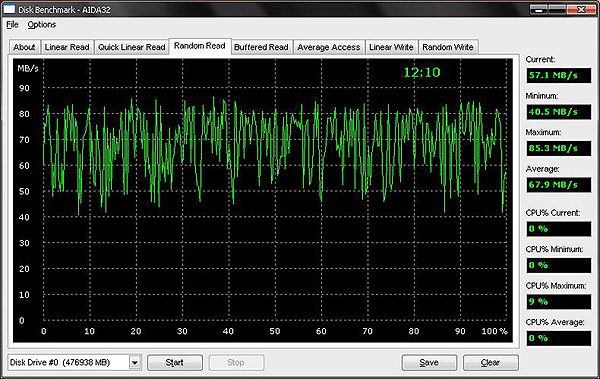The width and height of the screenshot is (600, 379).
Task: Click the Disk Drive #0 combo box
Action: [x=75, y=362]
